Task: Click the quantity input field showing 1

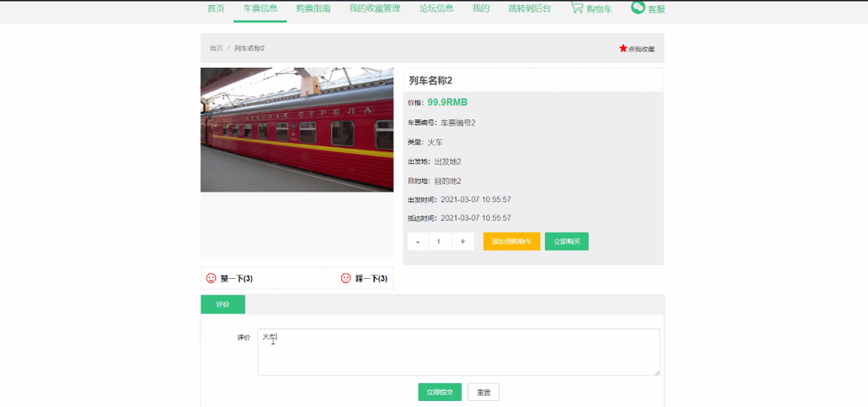Action: click(x=439, y=242)
